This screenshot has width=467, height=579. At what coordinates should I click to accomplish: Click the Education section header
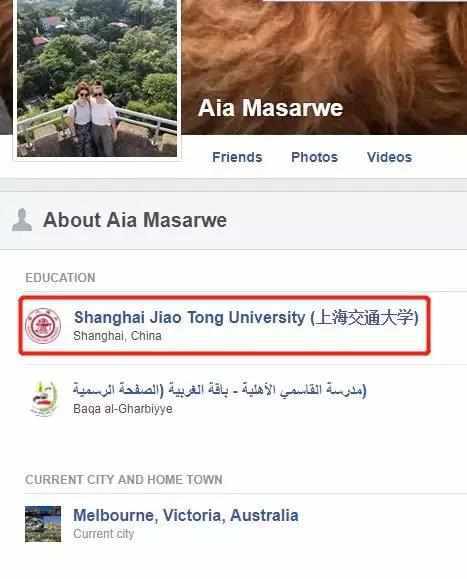click(x=60, y=278)
